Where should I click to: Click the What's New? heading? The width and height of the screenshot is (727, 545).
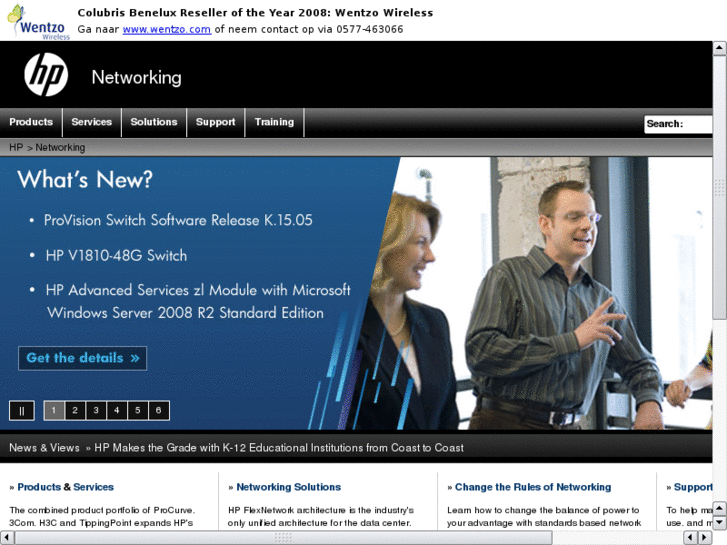[x=85, y=179]
